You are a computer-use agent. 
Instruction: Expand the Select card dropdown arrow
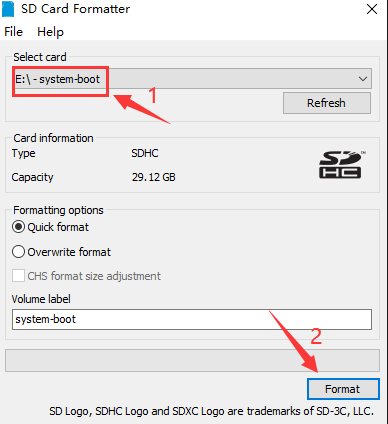click(363, 79)
